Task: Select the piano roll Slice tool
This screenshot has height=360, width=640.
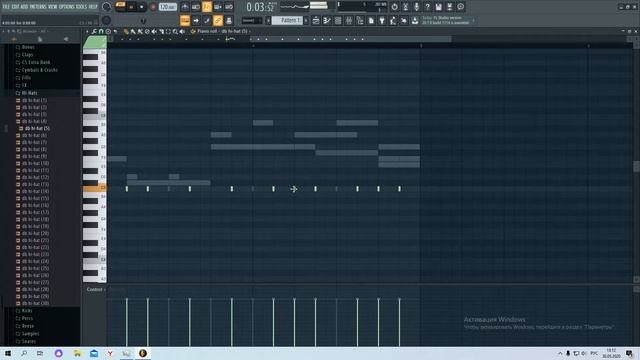Action: [162, 31]
